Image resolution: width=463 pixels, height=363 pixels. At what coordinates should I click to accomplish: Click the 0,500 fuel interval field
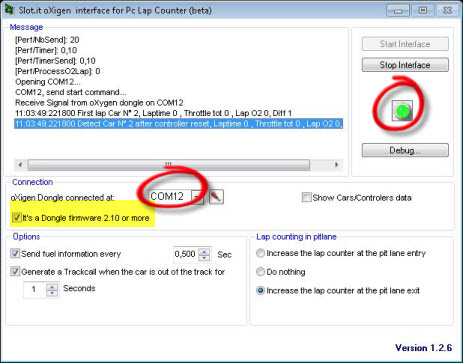click(185, 254)
